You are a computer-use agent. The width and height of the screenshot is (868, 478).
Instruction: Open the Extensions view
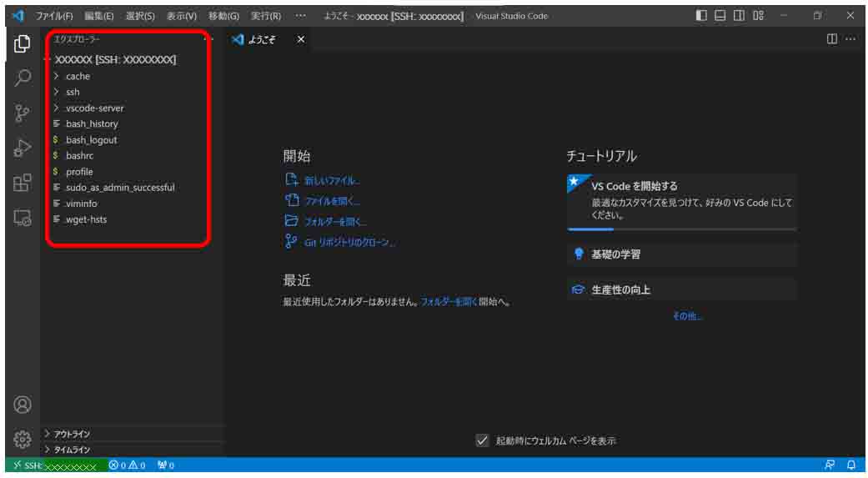tap(23, 184)
